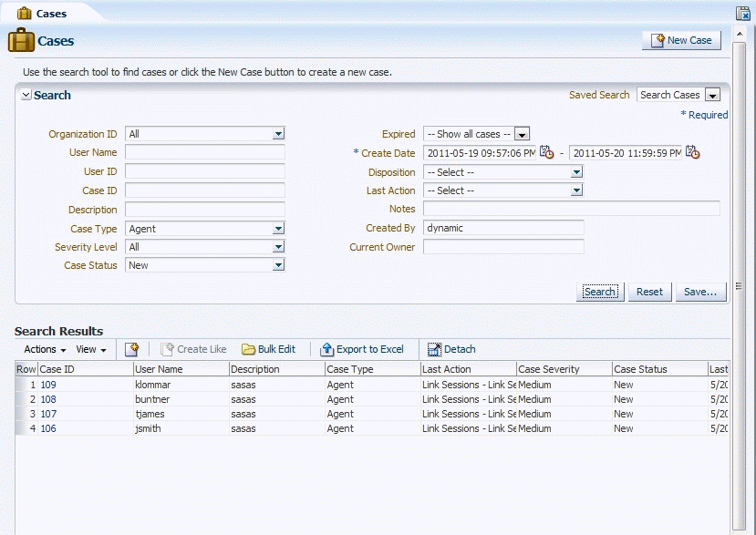Click the Cases briefcase header icon
The height and width of the screenshot is (535, 756).
(x=21, y=40)
